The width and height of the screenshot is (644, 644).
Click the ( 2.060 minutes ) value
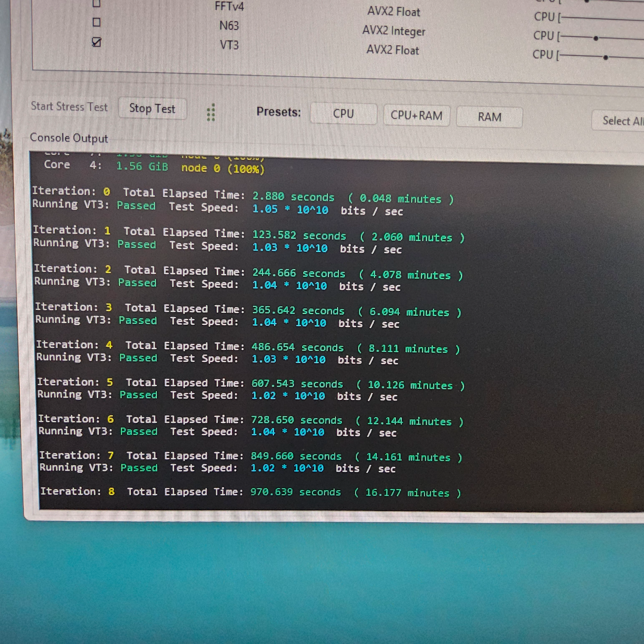point(412,237)
